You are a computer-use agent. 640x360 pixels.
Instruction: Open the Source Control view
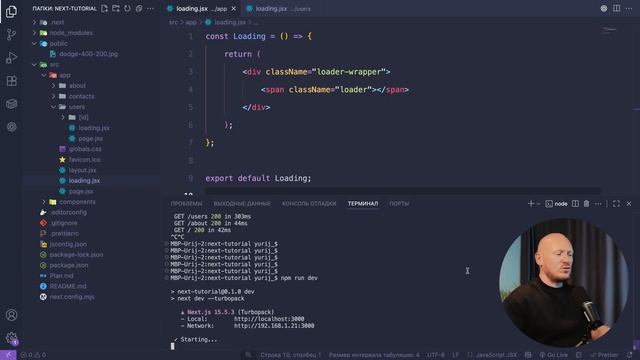pyautogui.click(x=11, y=34)
